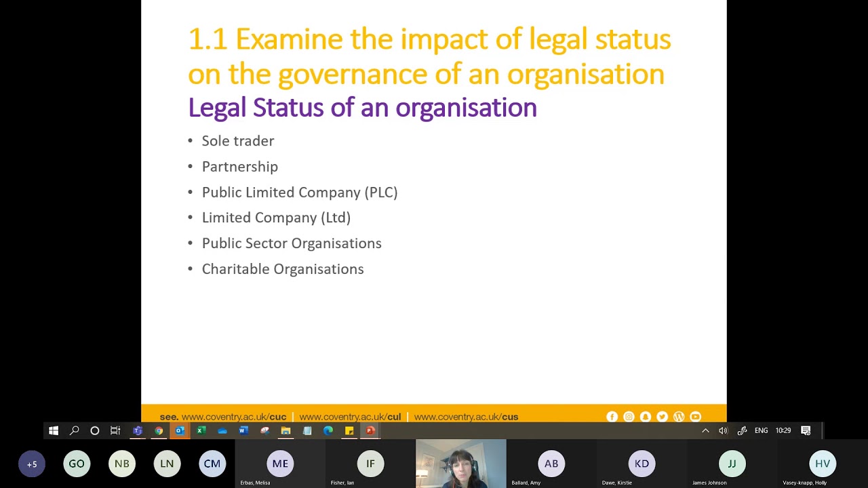Select participant CM avatar
Screen dimensions: 868x488
click(x=212, y=464)
